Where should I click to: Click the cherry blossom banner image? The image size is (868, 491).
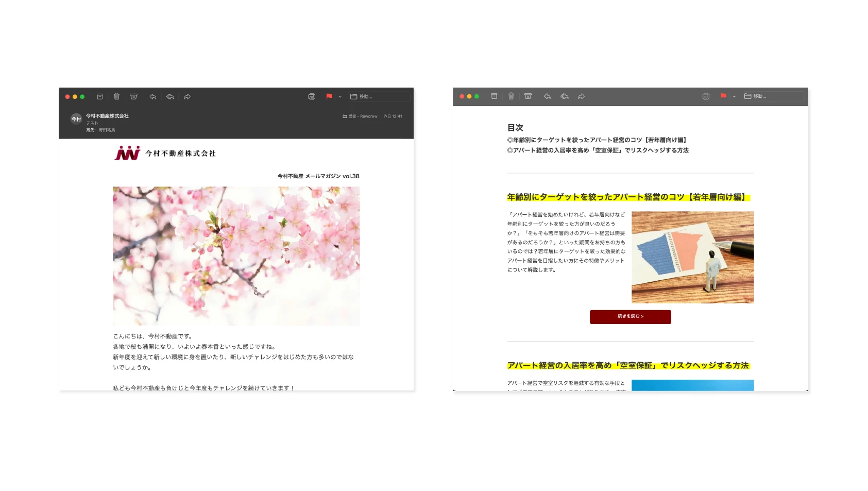point(236,256)
